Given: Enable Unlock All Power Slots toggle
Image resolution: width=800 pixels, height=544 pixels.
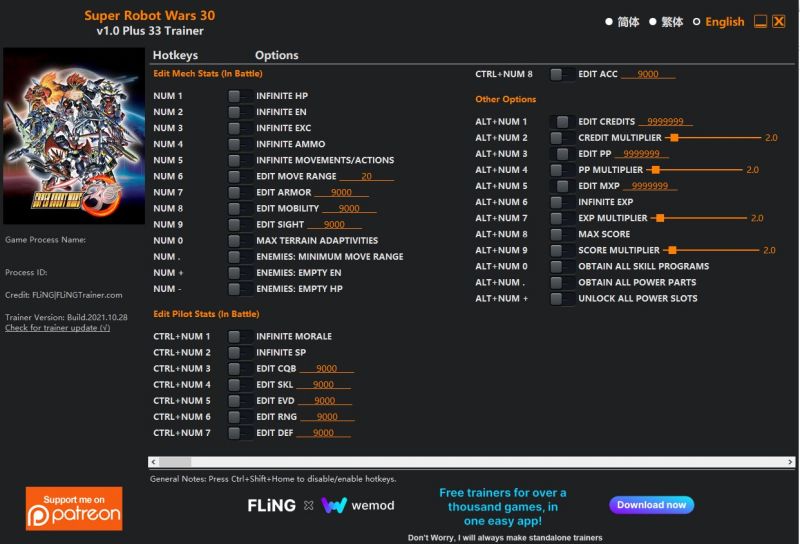Looking at the screenshot, I should point(562,299).
